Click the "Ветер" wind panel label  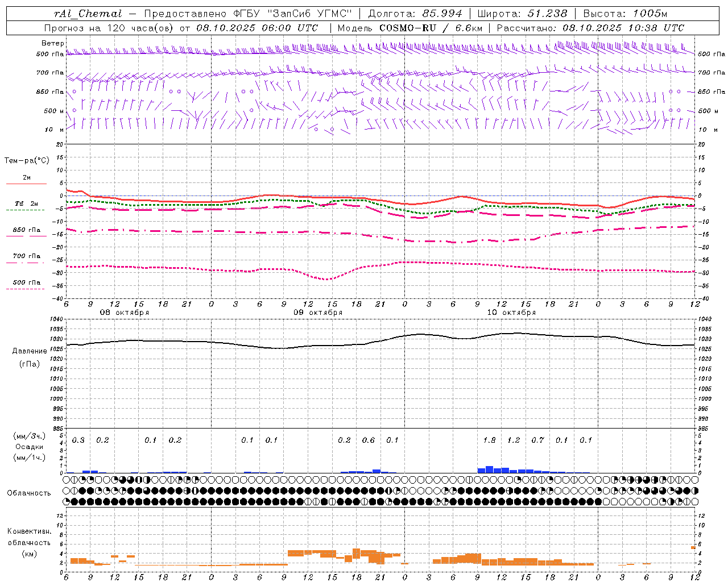point(52,43)
